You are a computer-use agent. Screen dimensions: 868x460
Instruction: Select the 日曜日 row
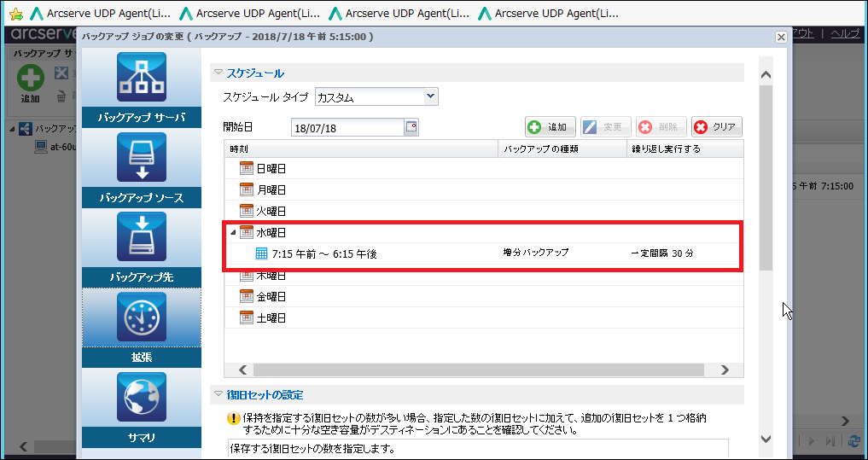click(483, 168)
